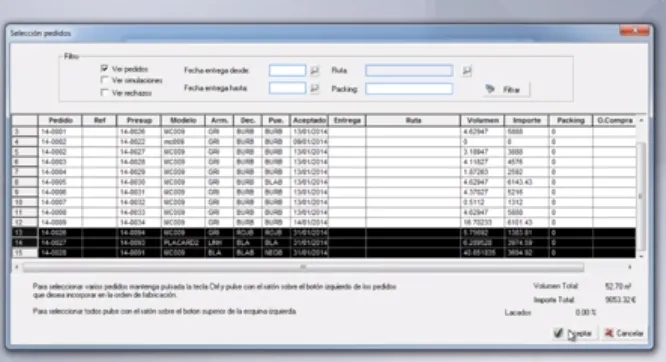Uncheck the Ver pedidos checkbox
This screenshot has width=666, height=362.
[104, 68]
